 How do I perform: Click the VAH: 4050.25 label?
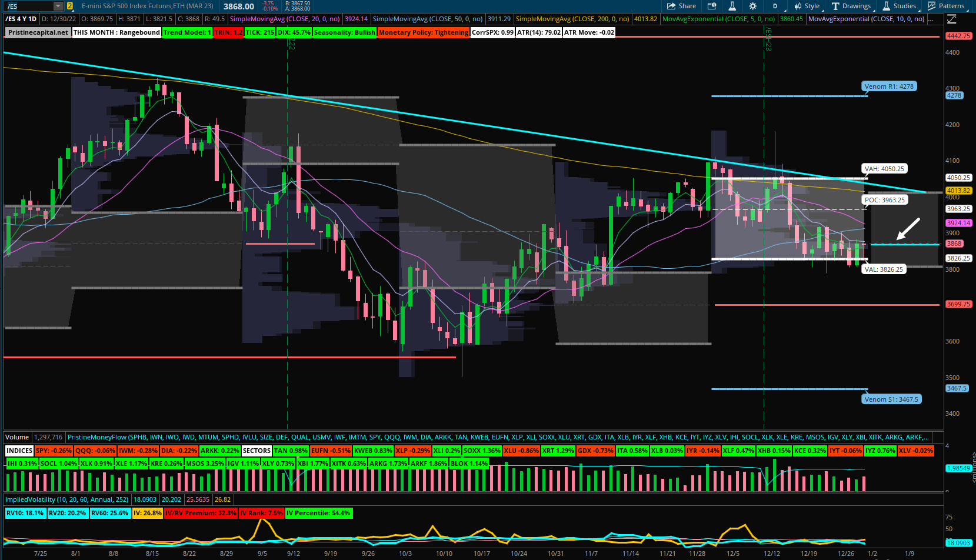coord(884,169)
